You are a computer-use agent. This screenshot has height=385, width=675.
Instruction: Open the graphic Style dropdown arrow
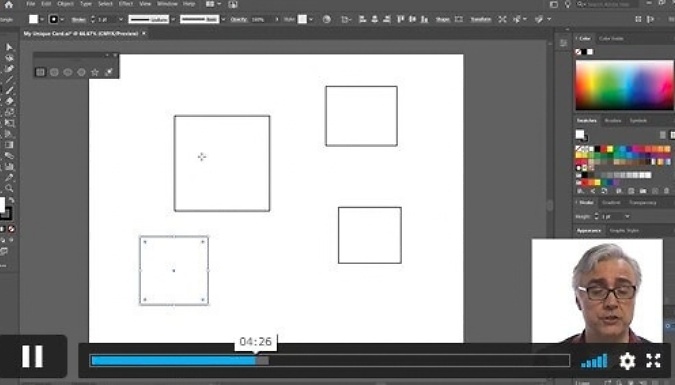click(311, 19)
